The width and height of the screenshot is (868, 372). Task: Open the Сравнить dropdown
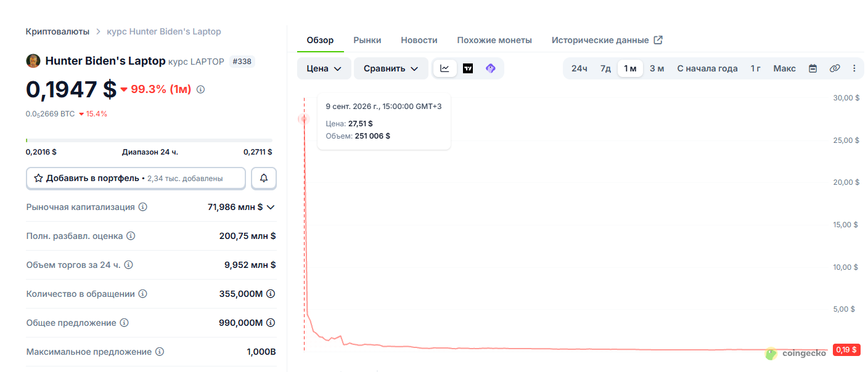(391, 68)
